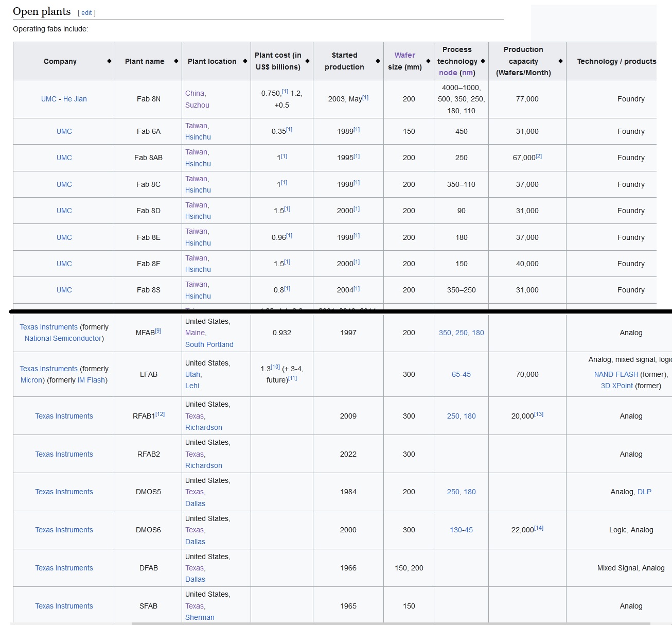
Task: Open Hsinchu link in Fab 8AB row
Action: [198, 164]
